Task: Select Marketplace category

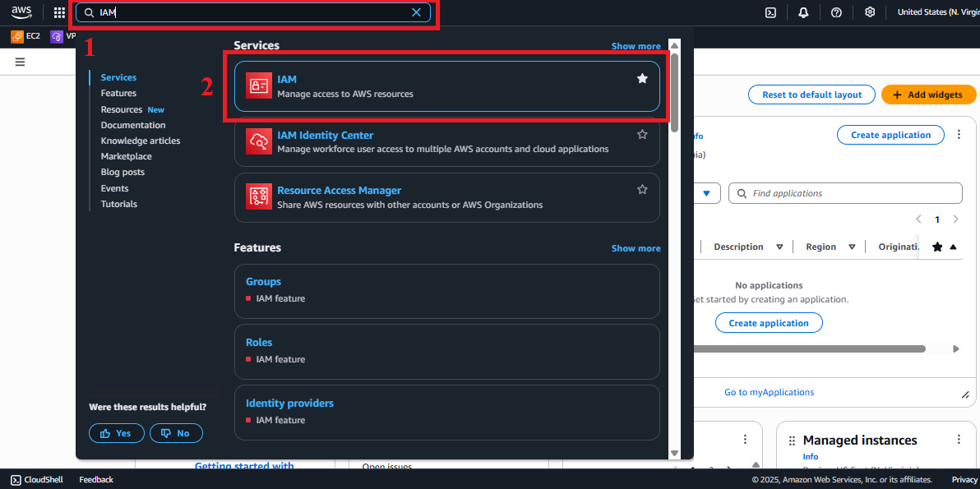Action: click(127, 156)
